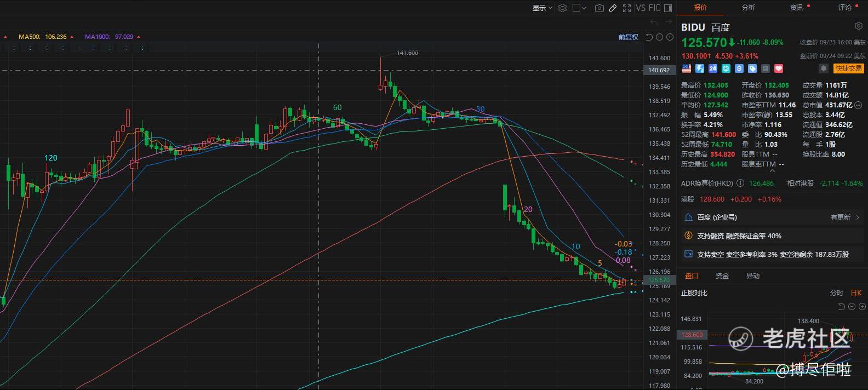
Task: Expand the 显示 display dropdown
Action: [542, 8]
